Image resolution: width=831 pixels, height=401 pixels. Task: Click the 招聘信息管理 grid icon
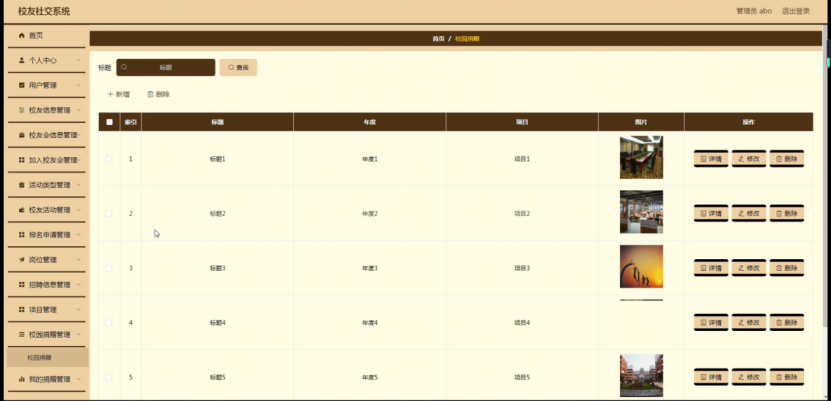[22, 284]
